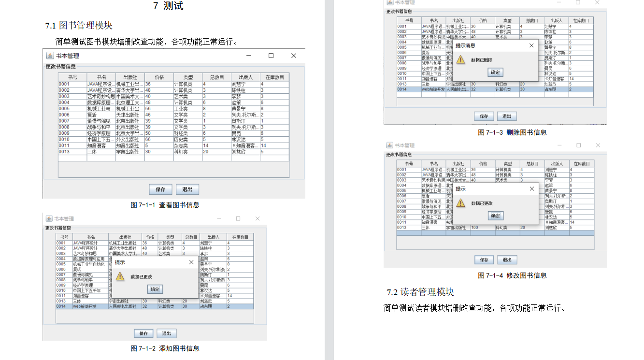Select 刘慈欣 cell in figure 7-1-1 table
This screenshot has width=644, height=360.
[245, 152]
